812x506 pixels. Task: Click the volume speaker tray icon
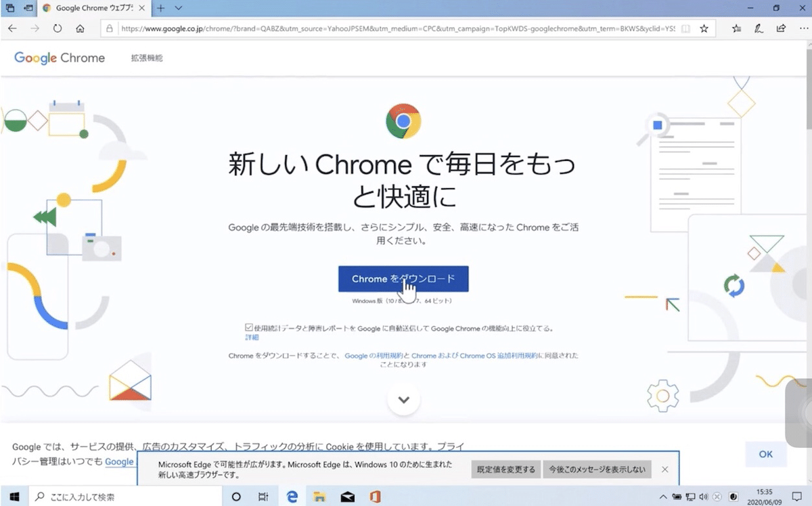pos(705,497)
